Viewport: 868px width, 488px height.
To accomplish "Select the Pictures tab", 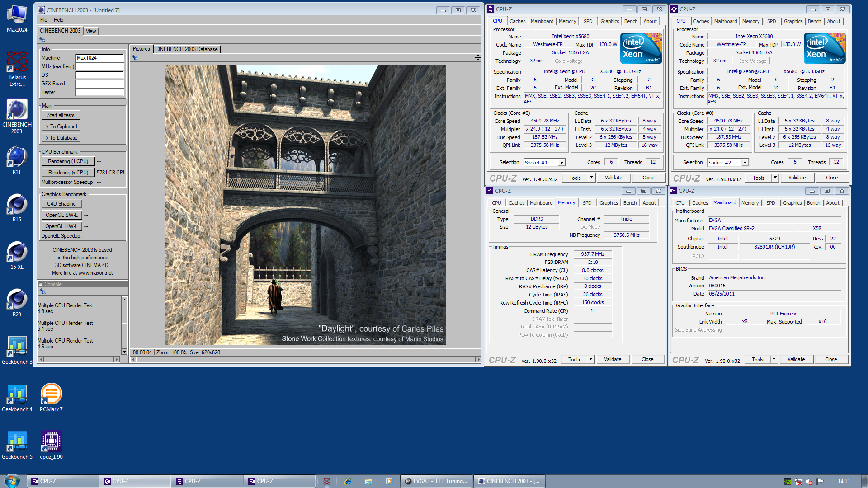I will tap(141, 49).
